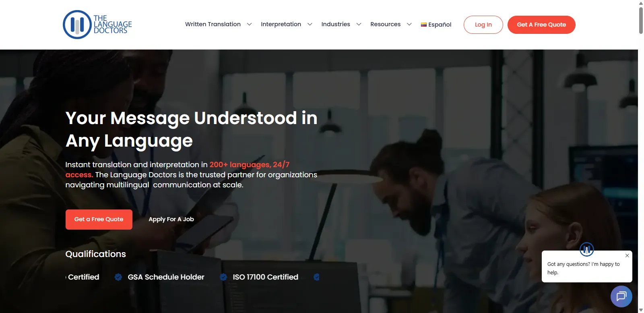Open the Written Translation menu
The height and width of the screenshot is (313, 644).
click(213, 24)
